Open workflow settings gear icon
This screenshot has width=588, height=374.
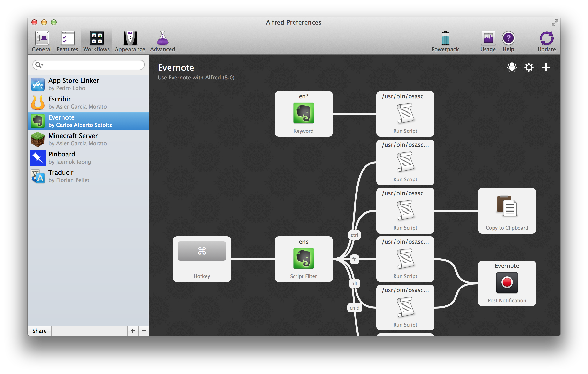(529, 67)
